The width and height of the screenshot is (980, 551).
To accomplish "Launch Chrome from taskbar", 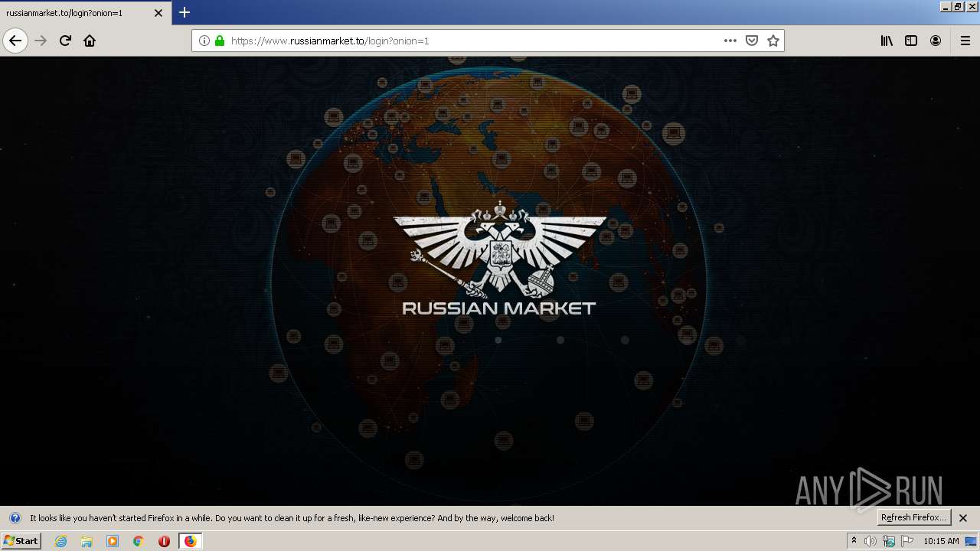I will (x=139, y=541).
